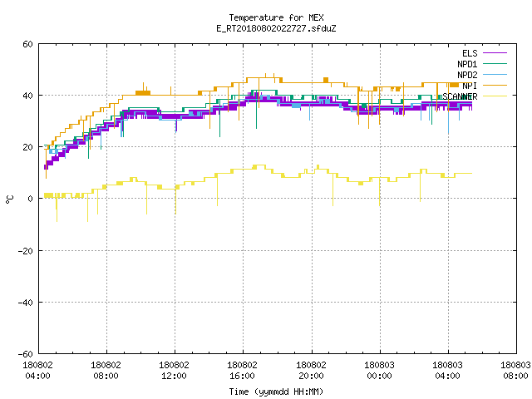Viewport: 532px width, 399px height.
Task: Click the orange NPI legend line sample
Action: 495,85
